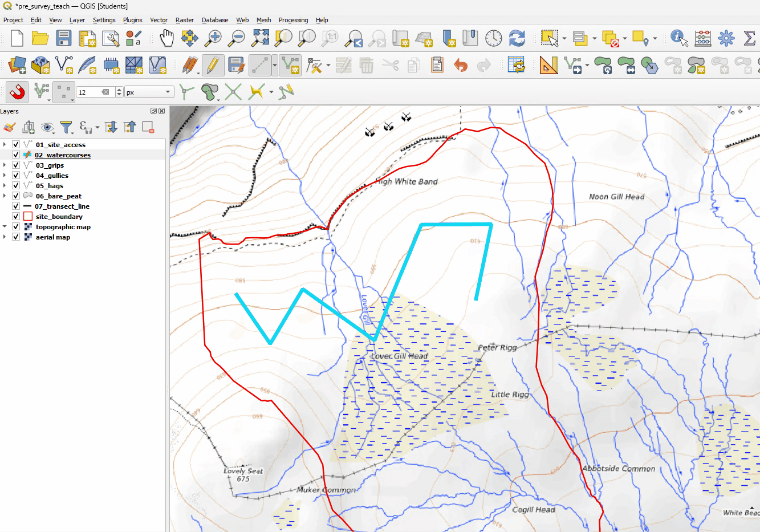This screenshot has height=532, width=760.
Task: Toggle editing with the yellow pencil icon
Action: 212,65
